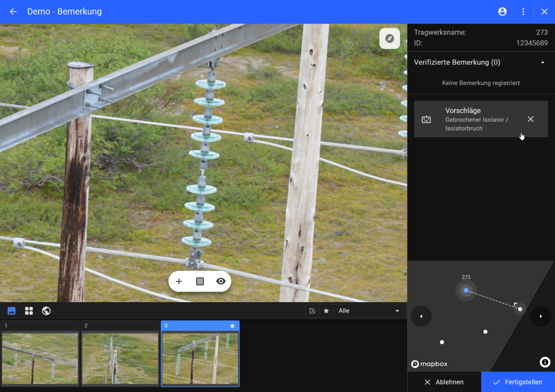Toggle the star favorites filter
The width and height of the screenshot is (555, 392).
[x=326, y=311]
